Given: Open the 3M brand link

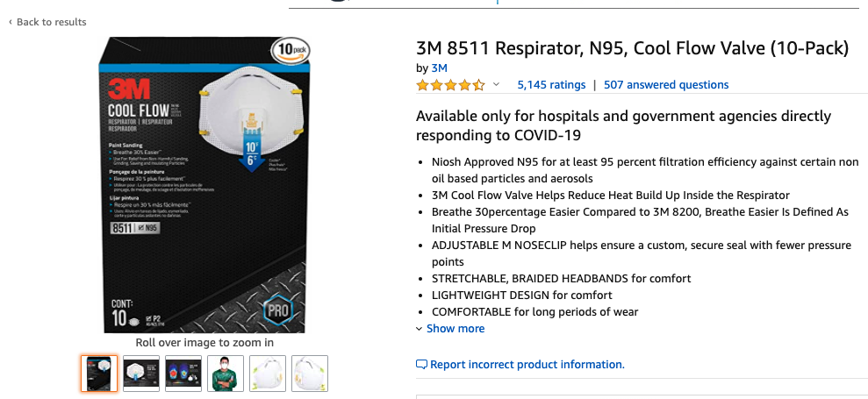Looking at the screenshot, I should point(440,68).
